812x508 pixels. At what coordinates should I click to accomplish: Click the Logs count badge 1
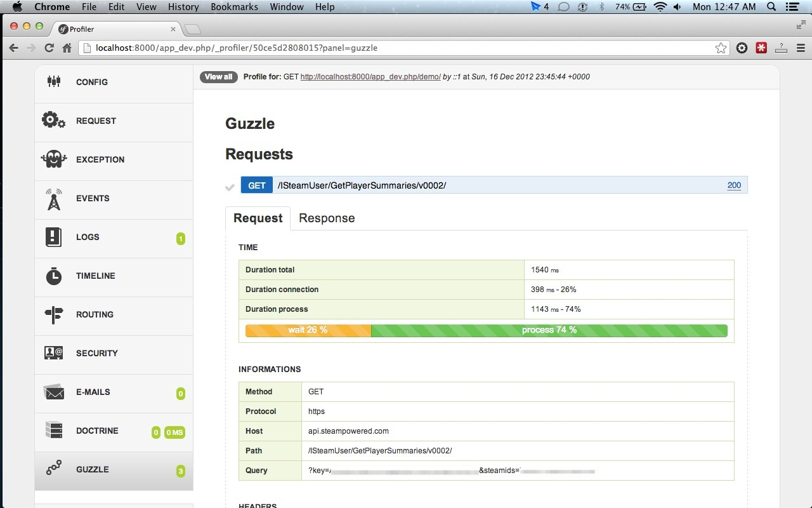(x=181, y=239)
